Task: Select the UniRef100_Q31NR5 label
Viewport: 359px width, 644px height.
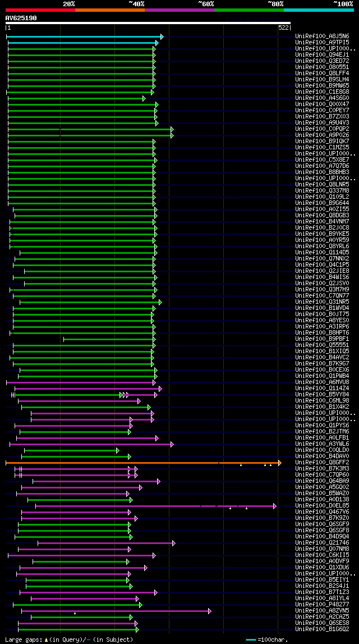Action: 322,302
